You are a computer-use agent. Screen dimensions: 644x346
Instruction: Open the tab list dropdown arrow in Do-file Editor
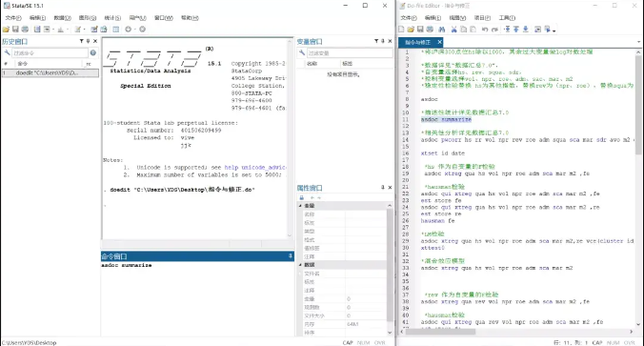point(638,42)
